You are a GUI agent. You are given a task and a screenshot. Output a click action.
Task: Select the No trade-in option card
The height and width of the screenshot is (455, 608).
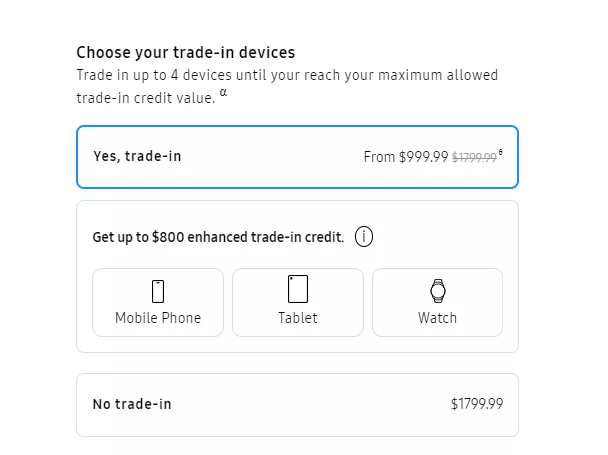(297, 405)
